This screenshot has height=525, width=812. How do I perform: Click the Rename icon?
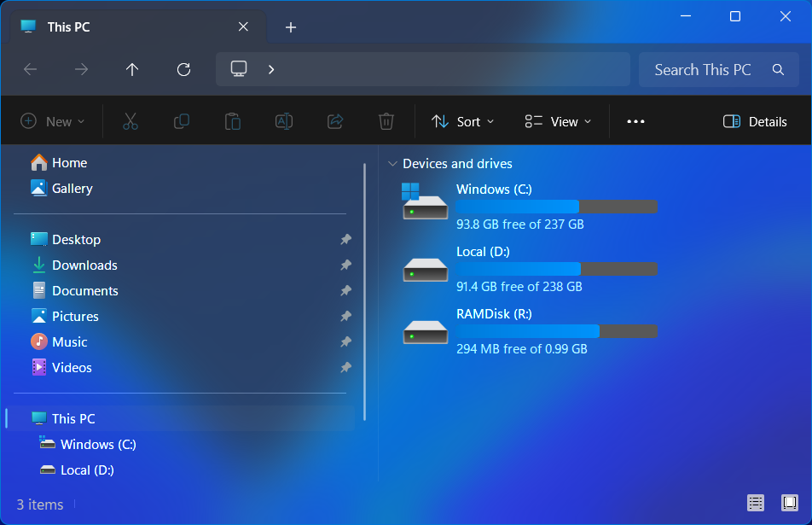coord(284,121)
